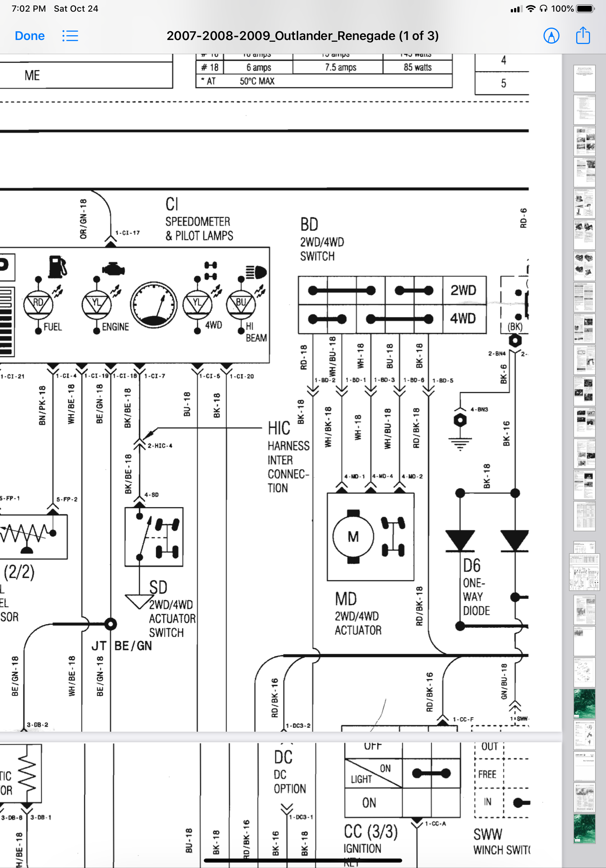
Task: Jump to the New Technologies page thumbnail
Action: [584, 766]
